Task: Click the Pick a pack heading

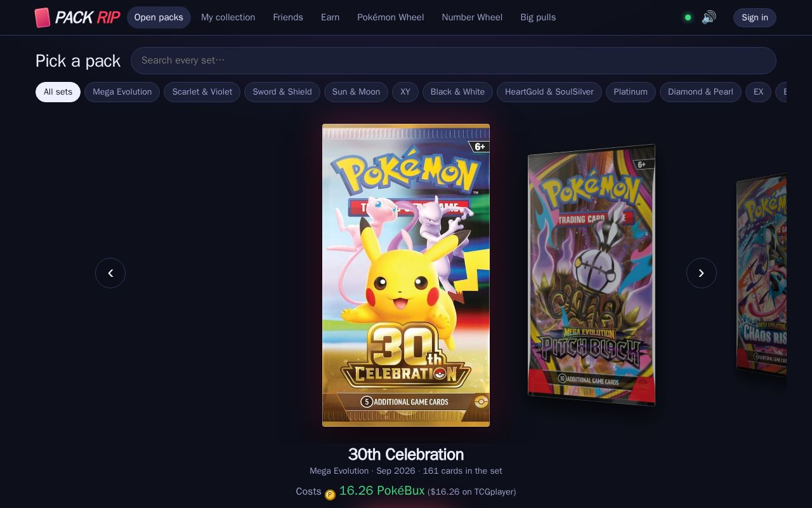Action: 78,61
